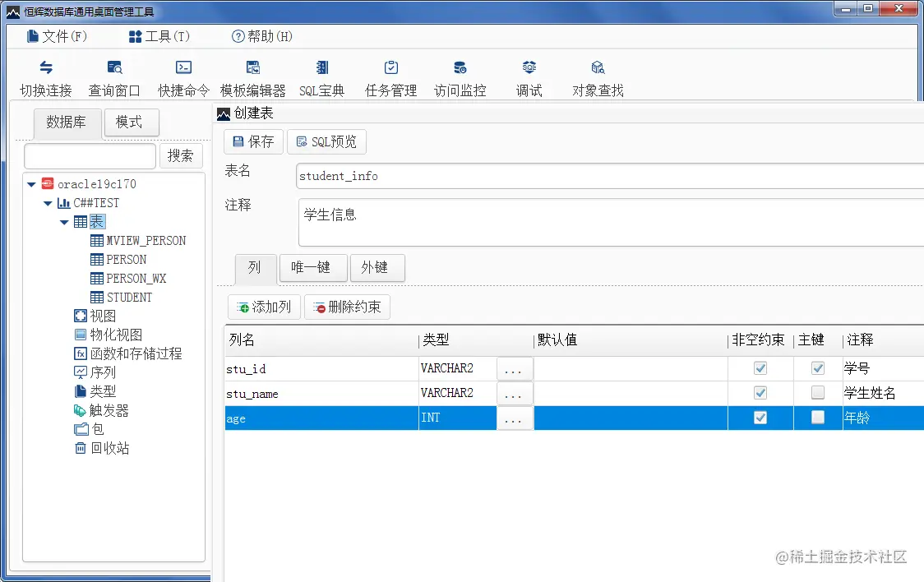
Task: Toggle 主键 checkbox for age row
Action: [817, 417]
